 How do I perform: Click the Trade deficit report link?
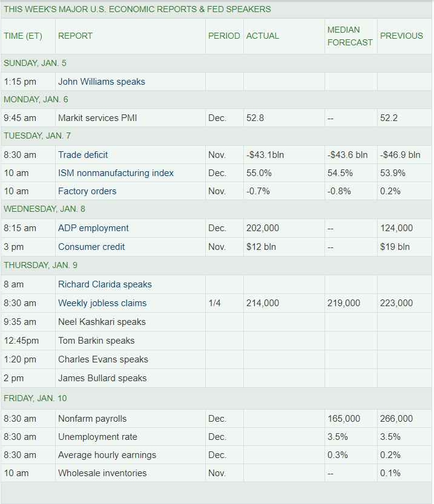83,155
